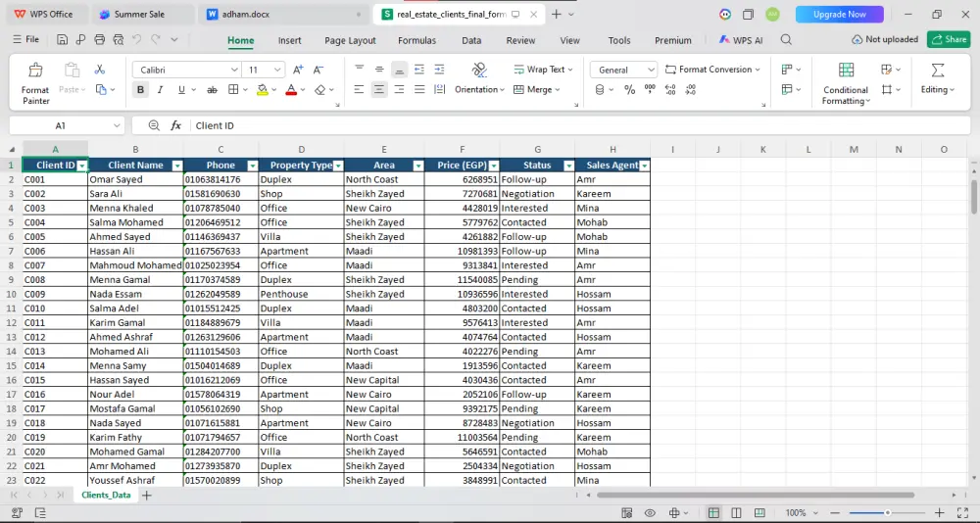The width and height of the screenshot is (980, 523).
Task: Open the File menu
Action: tap(26, 39)
